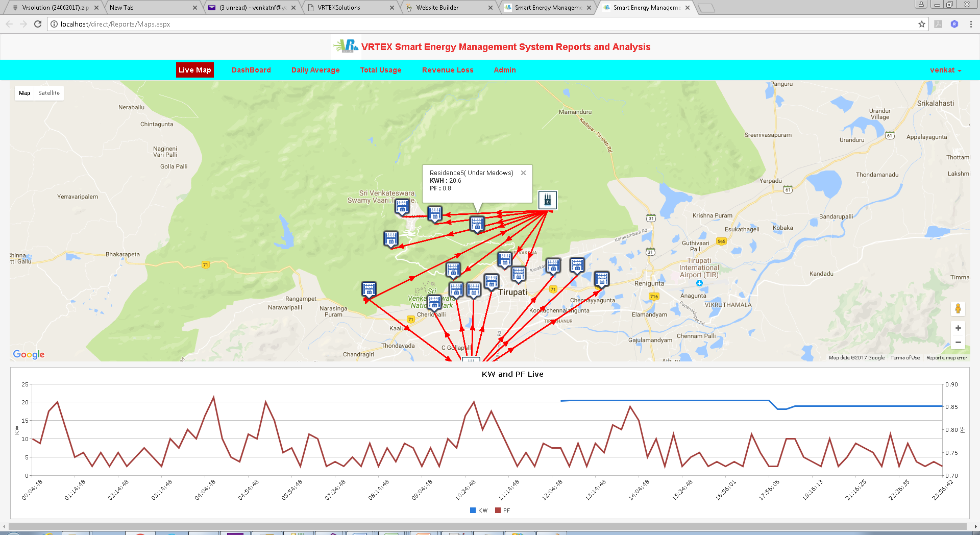Zoom in the map with plus button
The image size is (980, 535).
pyautogui.click(x=958, y=328)
